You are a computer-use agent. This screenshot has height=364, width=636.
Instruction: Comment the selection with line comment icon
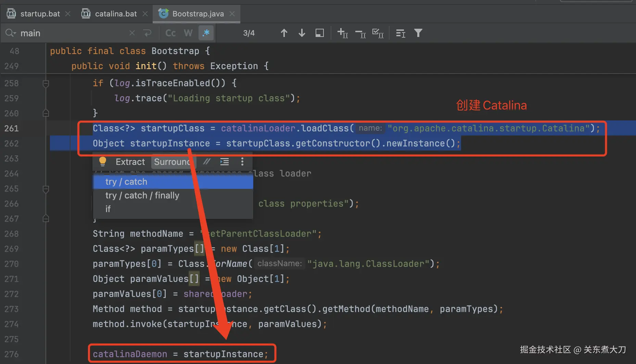[x=207, y=161]
